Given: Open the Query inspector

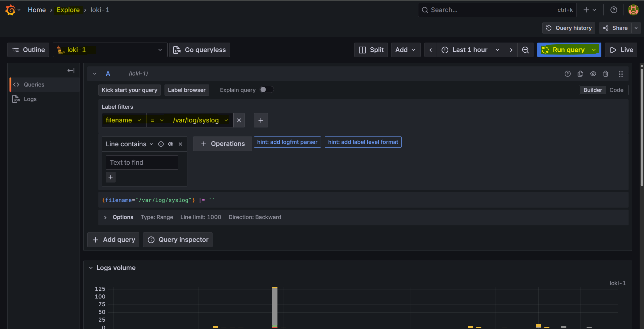Looking at the screenshot, I should 178,240.
